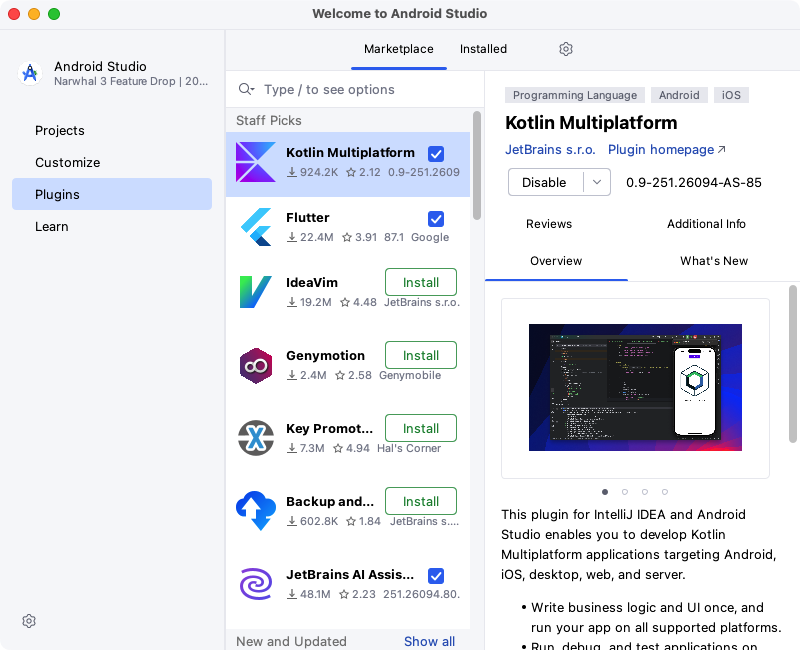The height and width of the screenshot is (650, 800).
Task: Click the Flutter plugin logo
Action: pyautogui.click(x=256, y=227)
